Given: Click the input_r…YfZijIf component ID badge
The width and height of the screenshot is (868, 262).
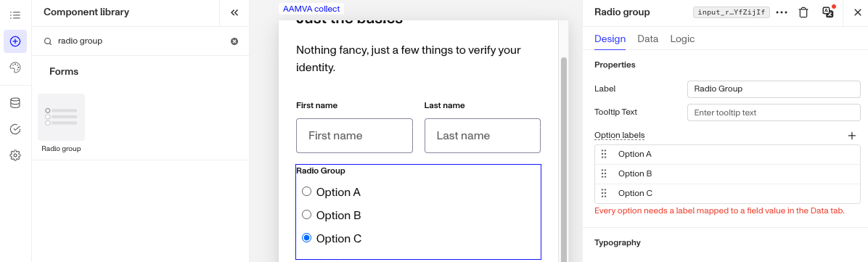Looking at the screenshot, I should (x=732, y=12).
